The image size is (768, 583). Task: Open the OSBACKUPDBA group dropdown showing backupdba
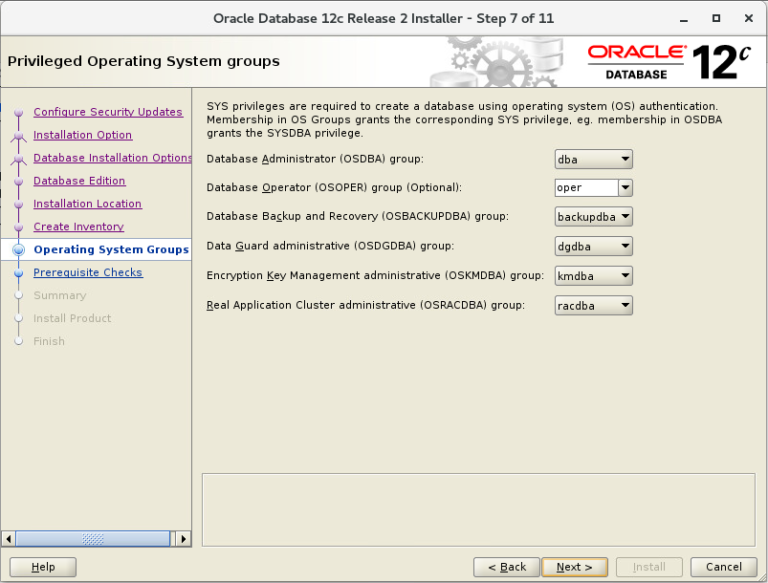pos(593,217)
